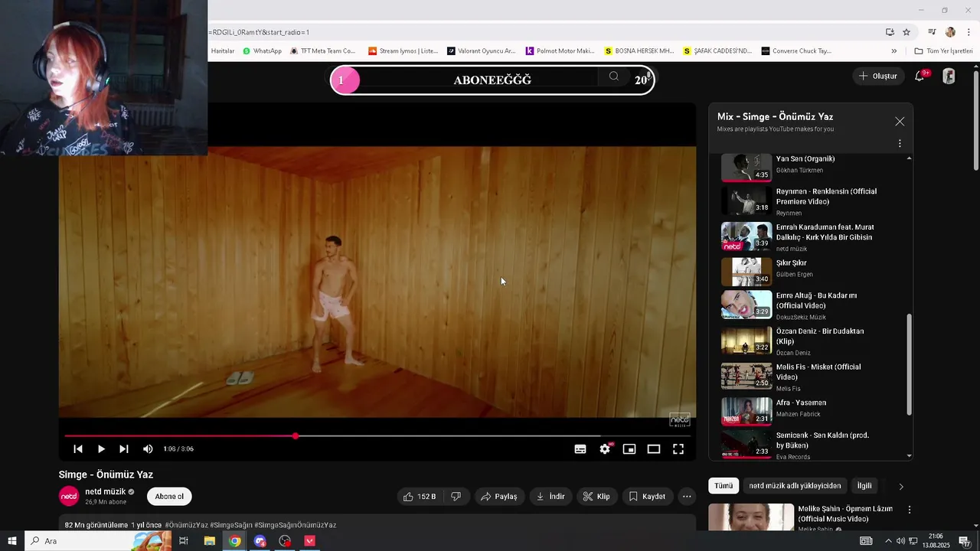Play the paused video

101,449
